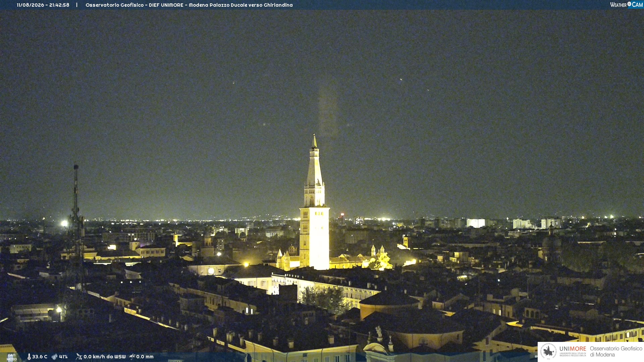Click the wind speed icon
This screenshot has width=644, height=362.
click(79, 357)
